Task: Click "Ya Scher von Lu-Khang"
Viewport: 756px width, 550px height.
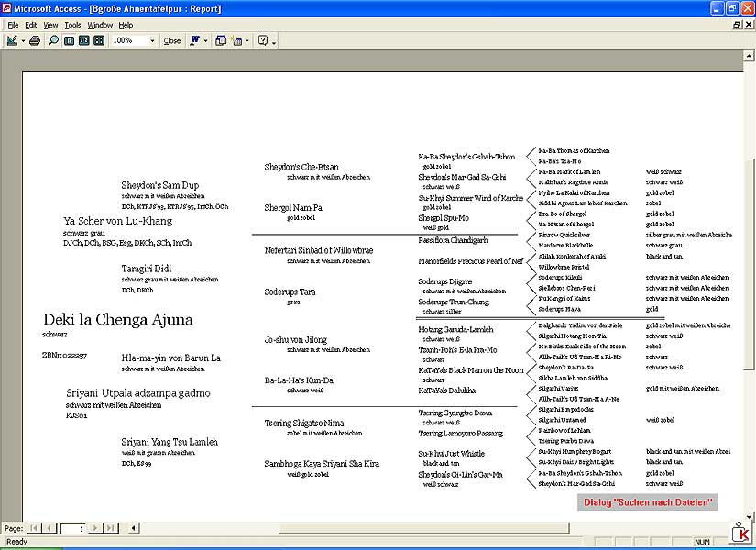Action: [117, 221]
